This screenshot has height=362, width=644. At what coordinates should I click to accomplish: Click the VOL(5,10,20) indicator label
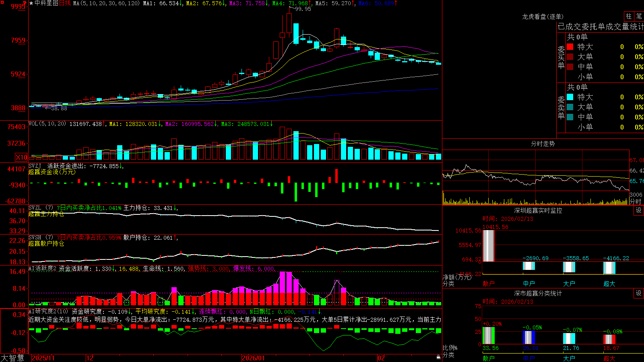(47, 124)
